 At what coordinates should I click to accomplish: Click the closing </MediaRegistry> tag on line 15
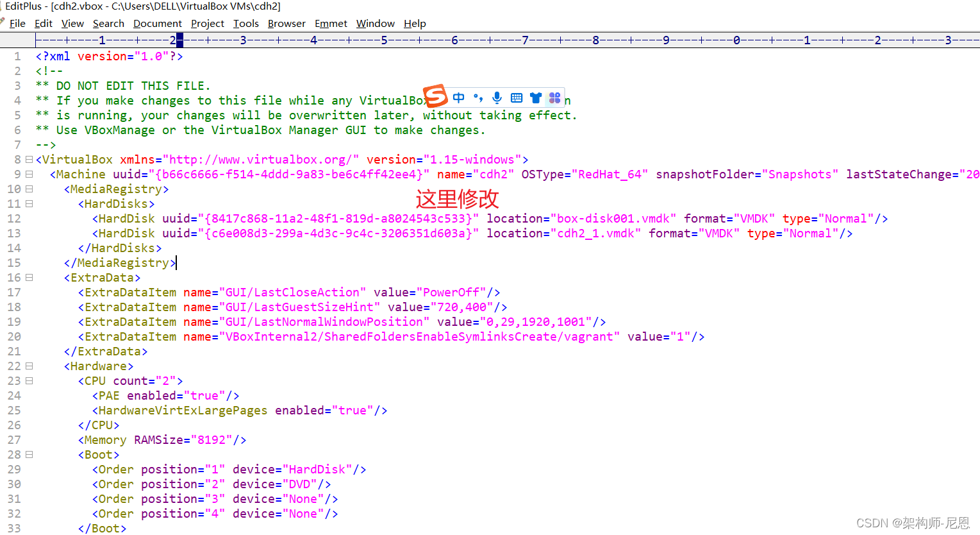click(x=120, y=263)
